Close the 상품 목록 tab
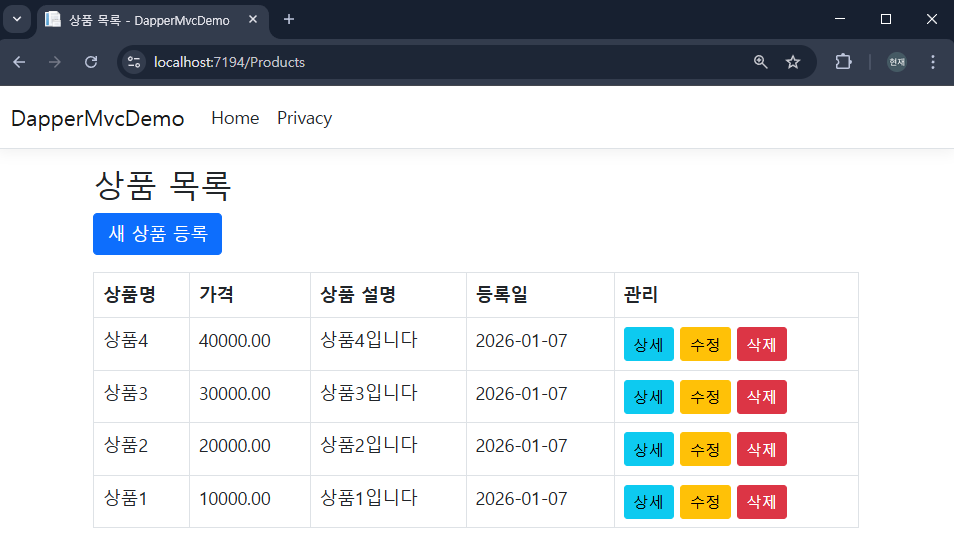The width and height of the screenshot is (954, 558). [253, 19]
